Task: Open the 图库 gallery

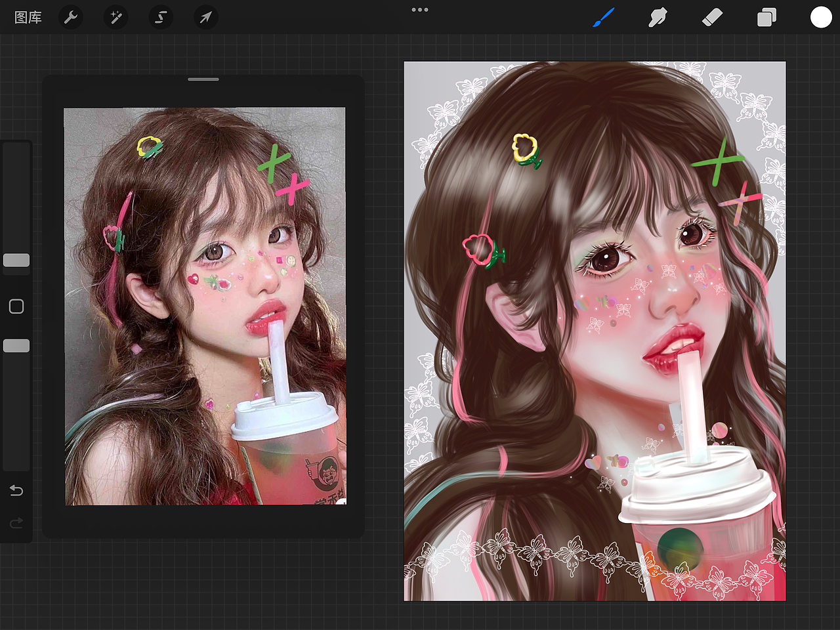Action: [28, 17]
